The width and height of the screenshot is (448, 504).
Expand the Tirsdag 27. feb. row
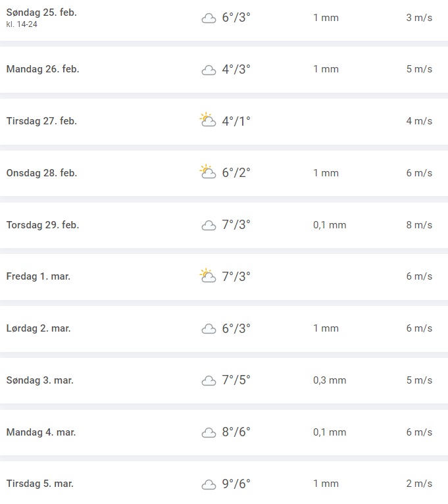coord(41,121)
